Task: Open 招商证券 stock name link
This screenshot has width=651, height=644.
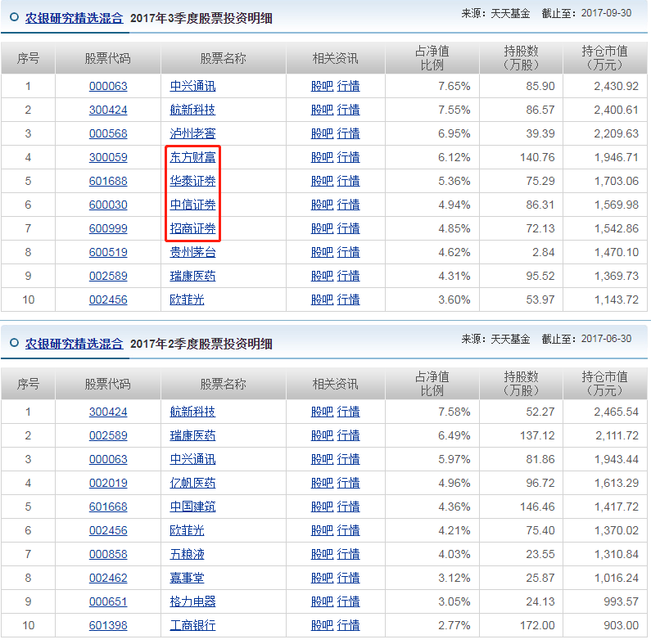Action: (x=192, y=228)
